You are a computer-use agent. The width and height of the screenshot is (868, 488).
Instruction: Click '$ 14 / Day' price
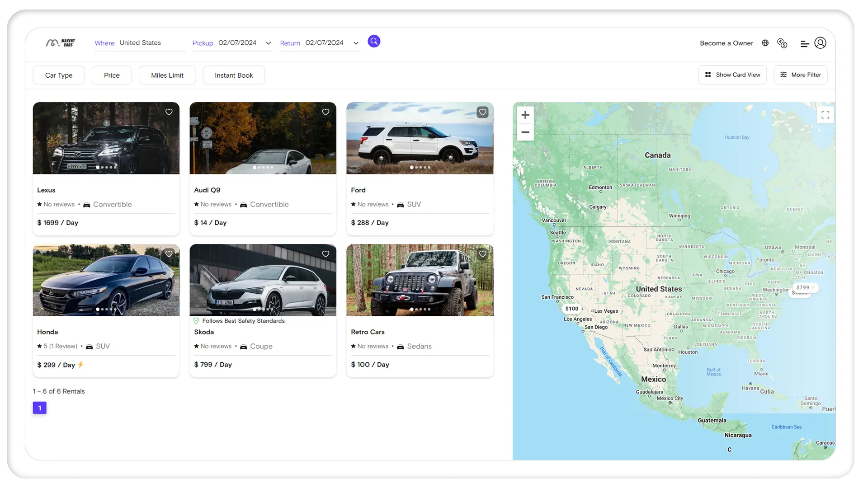tap(210, 223)
